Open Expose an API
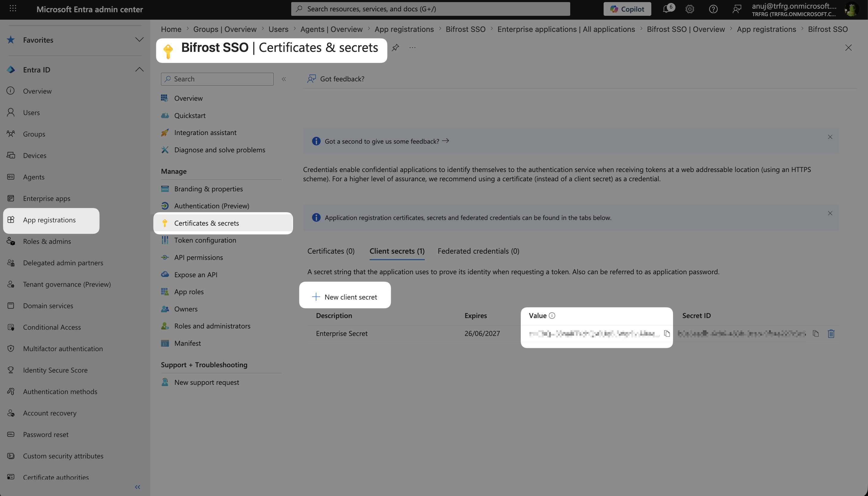This screenshot has width=868, height=496. coord(196,275)
